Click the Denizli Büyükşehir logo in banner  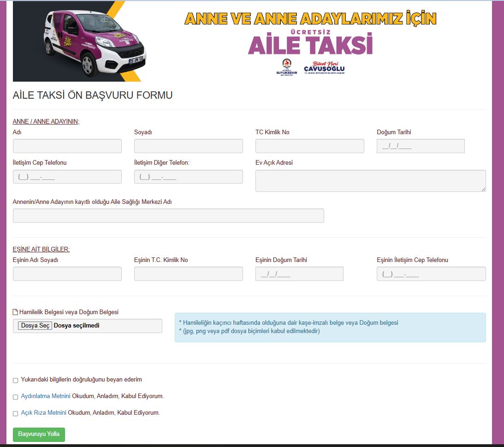[286, 67]
